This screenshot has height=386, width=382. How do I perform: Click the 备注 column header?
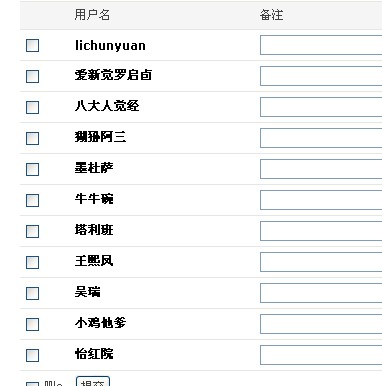272,15
